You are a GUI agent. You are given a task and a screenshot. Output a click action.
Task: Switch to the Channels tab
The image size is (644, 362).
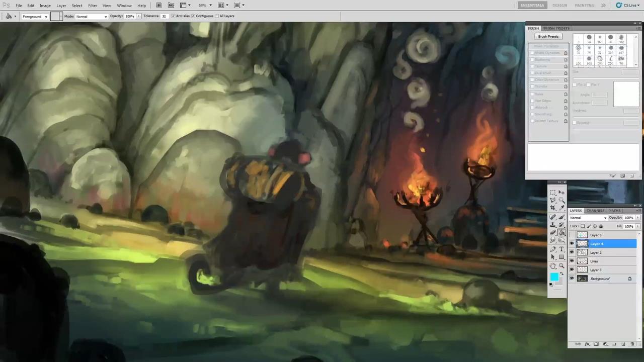point(595,211)
